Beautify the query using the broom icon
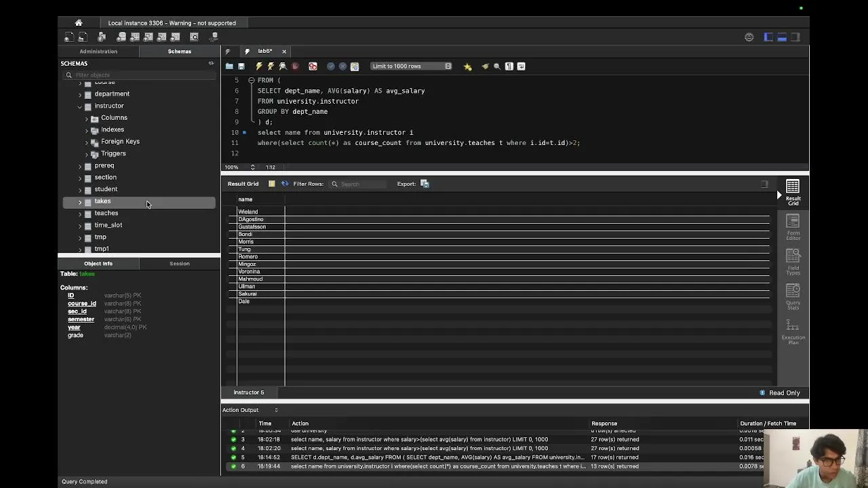 coord(485,66)
